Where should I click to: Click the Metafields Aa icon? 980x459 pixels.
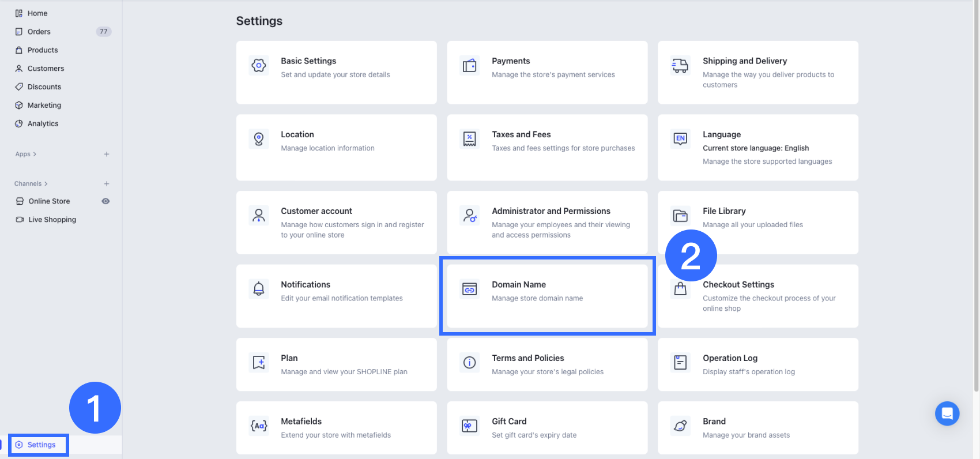[259, 426]
